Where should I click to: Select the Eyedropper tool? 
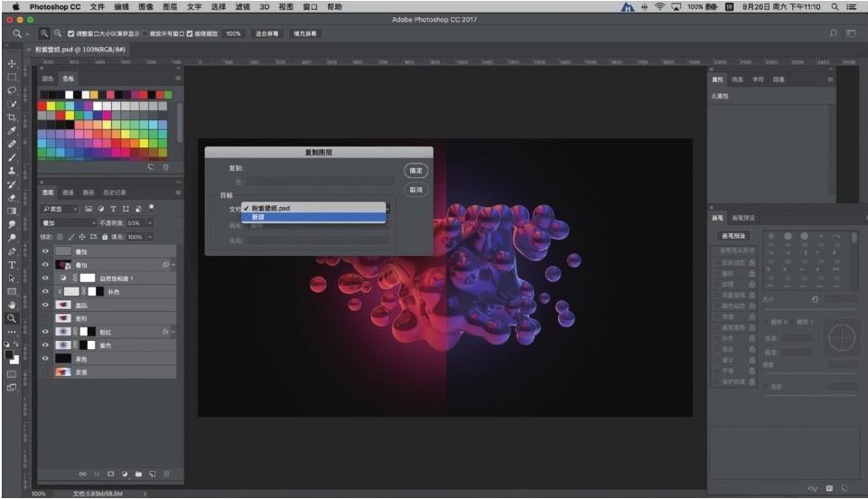point(12,131)
